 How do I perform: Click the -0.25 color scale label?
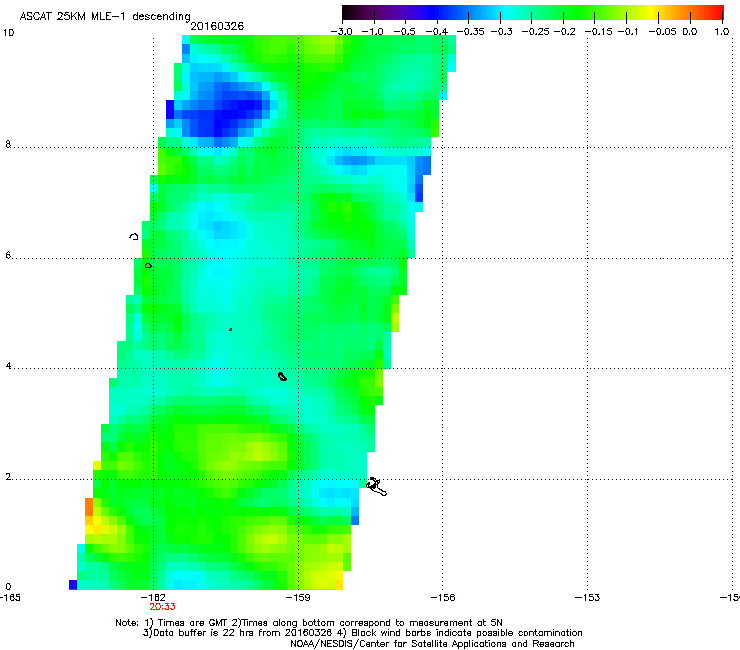[x=536, y=32]
